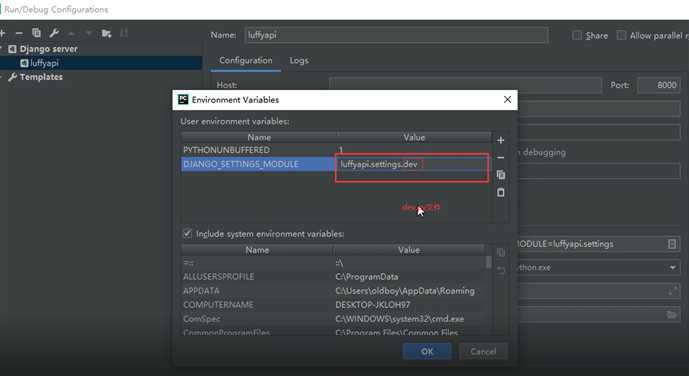Sort configurations icon in toolbar
Screen dimensions: 689x376
124,33
